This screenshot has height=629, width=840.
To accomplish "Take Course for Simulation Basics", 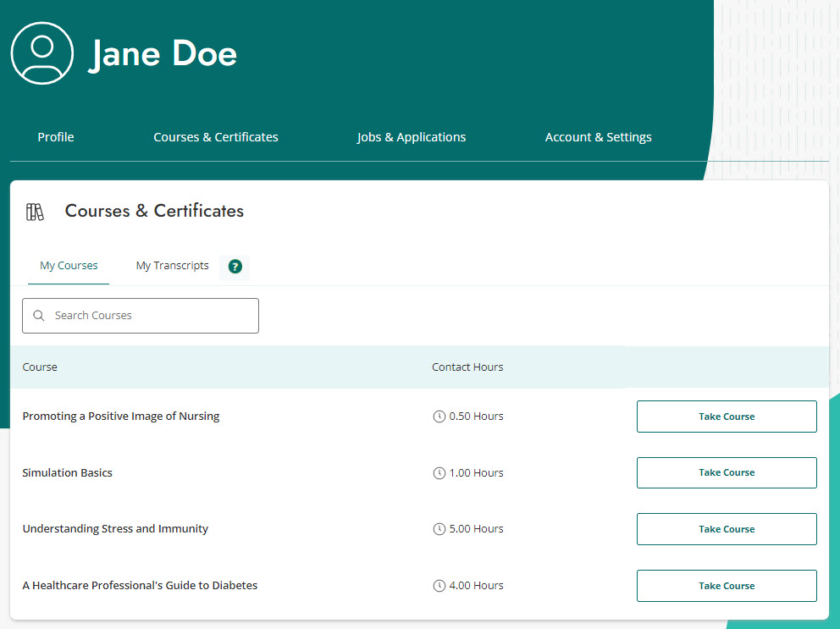I will coord(726,472).
